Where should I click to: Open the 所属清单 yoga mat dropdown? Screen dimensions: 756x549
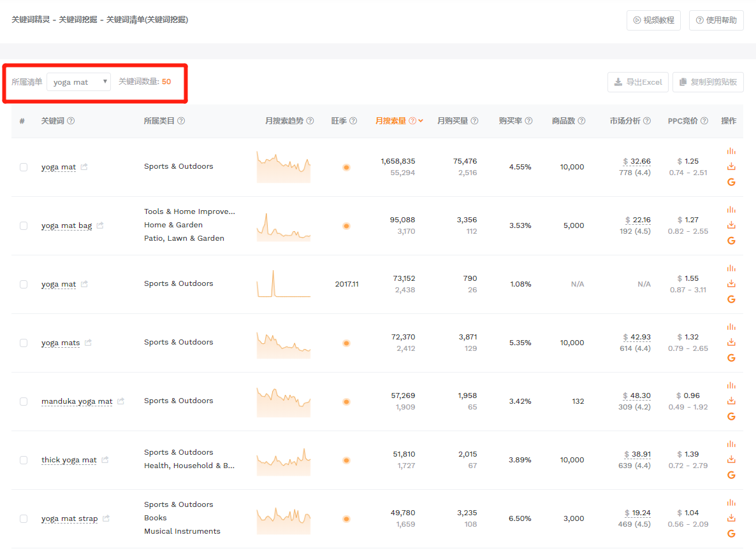(x=78, y=82)
